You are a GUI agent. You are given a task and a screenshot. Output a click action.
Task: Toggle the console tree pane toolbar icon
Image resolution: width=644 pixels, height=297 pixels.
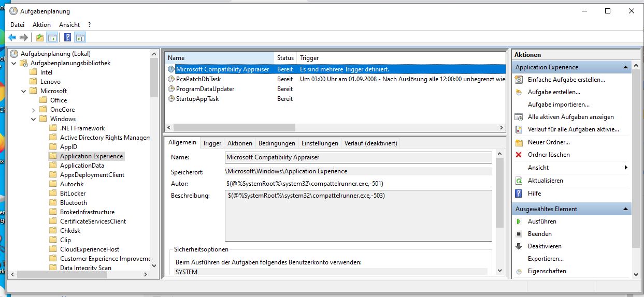(x=52, y=37)
